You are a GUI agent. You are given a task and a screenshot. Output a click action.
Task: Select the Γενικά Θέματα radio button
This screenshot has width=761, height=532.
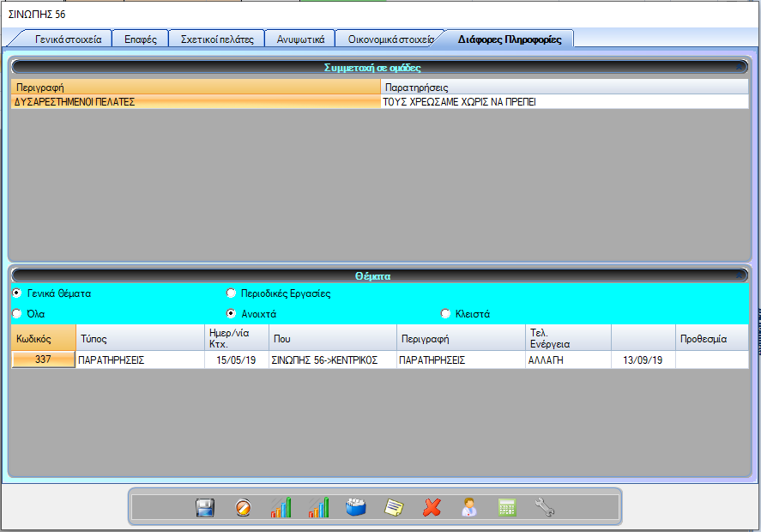[x=17, y=293]
